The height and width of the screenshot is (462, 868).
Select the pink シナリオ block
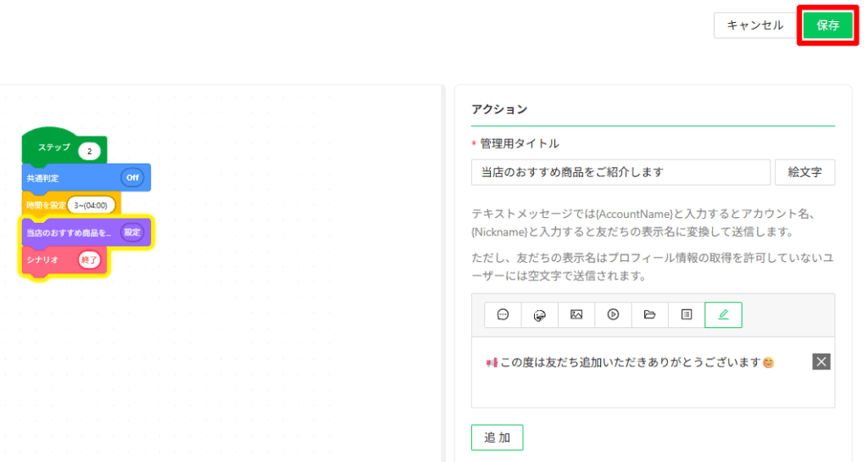64,260
